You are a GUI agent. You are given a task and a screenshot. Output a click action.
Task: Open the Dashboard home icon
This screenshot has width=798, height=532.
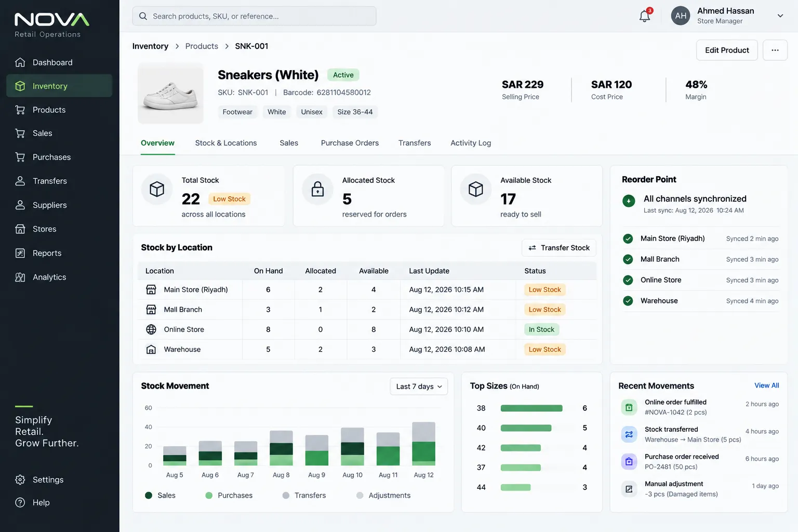point(20,62)
